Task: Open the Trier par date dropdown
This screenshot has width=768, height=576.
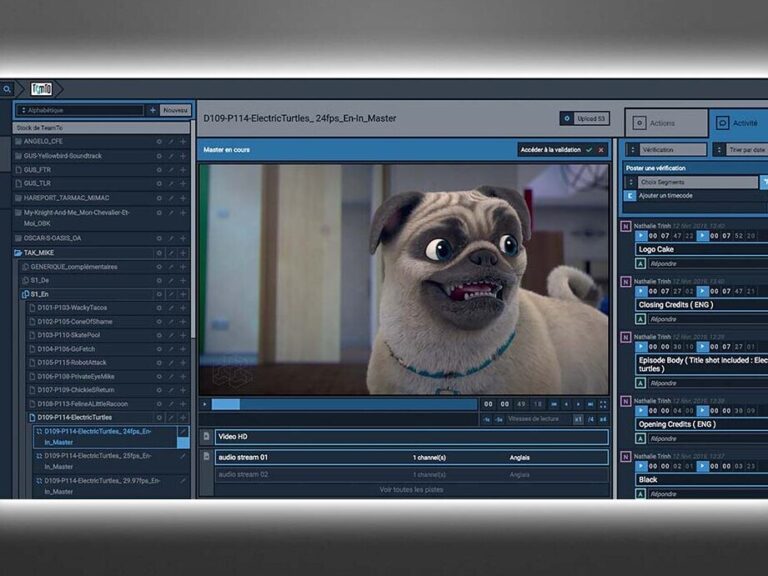Action: 740,150
